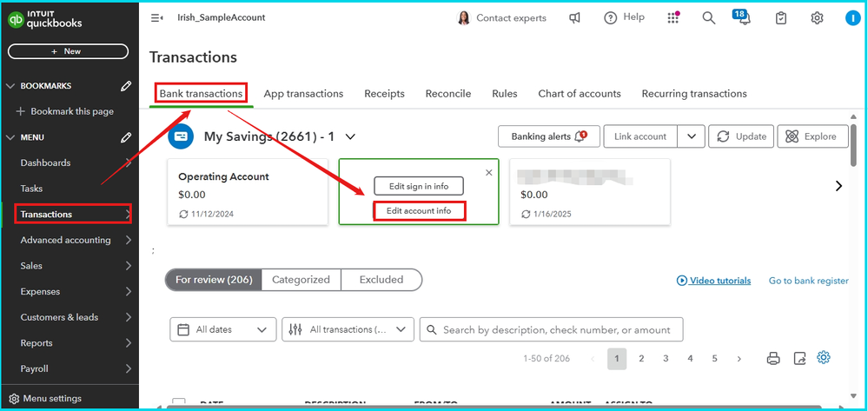This screenshot has width=868, height=411.
Task: Open the Help question mark icon
Action: tap(610, 18)
